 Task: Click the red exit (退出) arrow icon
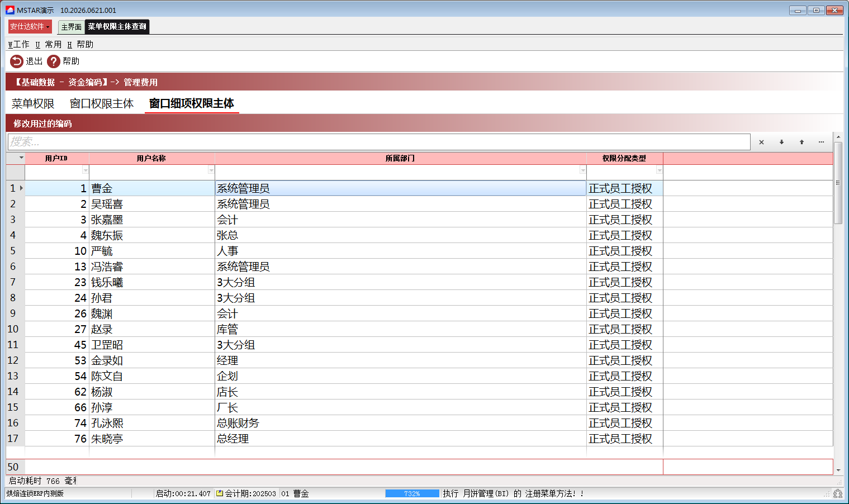[17, 61]
